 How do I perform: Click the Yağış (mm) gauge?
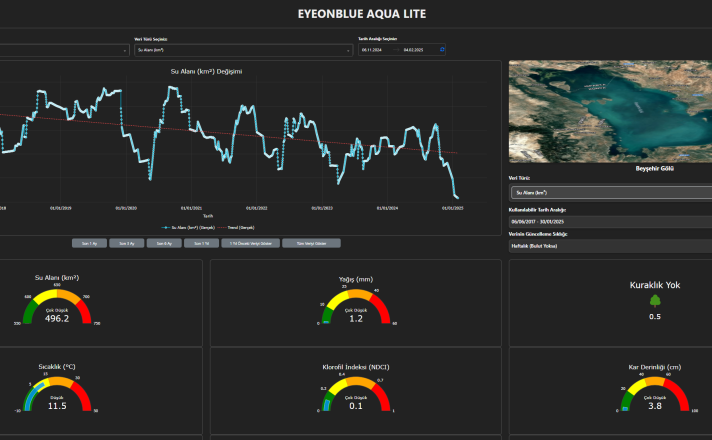[356, 306]
